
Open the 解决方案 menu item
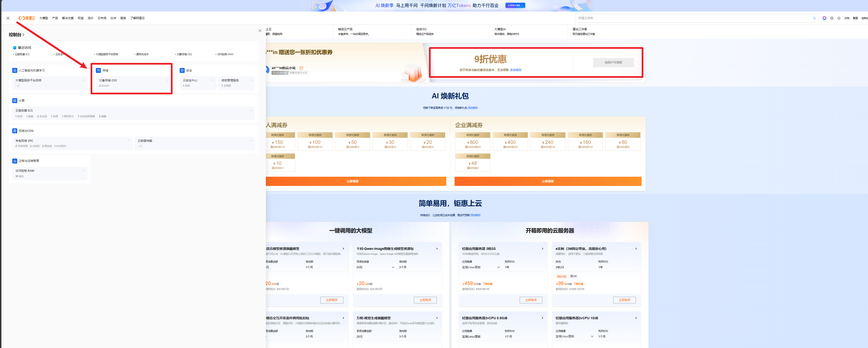(68, 18)
